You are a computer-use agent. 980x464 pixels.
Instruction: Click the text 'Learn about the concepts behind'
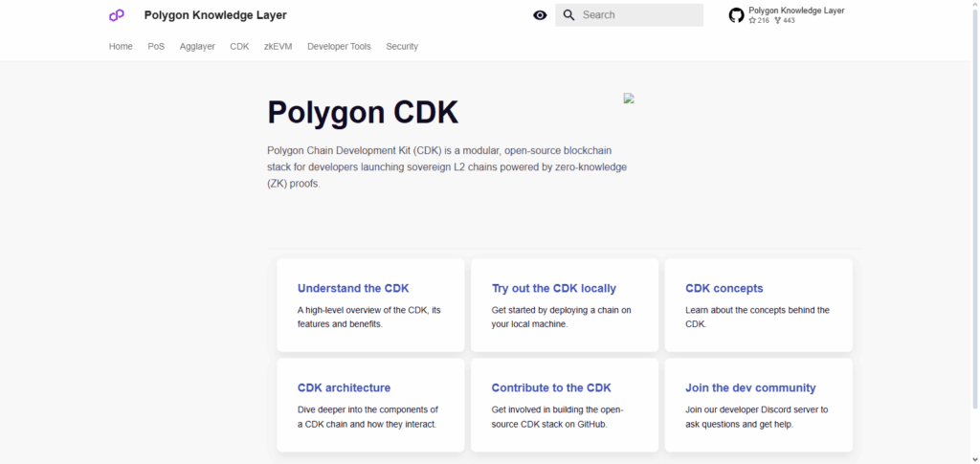point(750,310)
